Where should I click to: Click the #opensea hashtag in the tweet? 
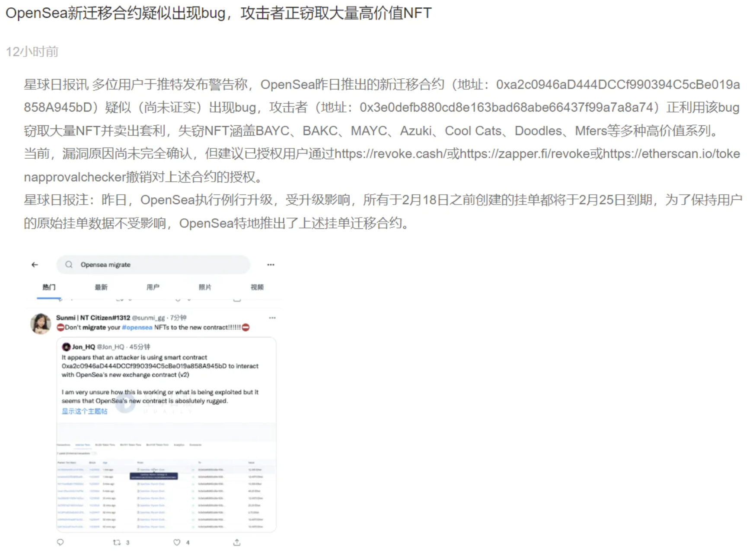pyautogui.click(x=137, y=327)
